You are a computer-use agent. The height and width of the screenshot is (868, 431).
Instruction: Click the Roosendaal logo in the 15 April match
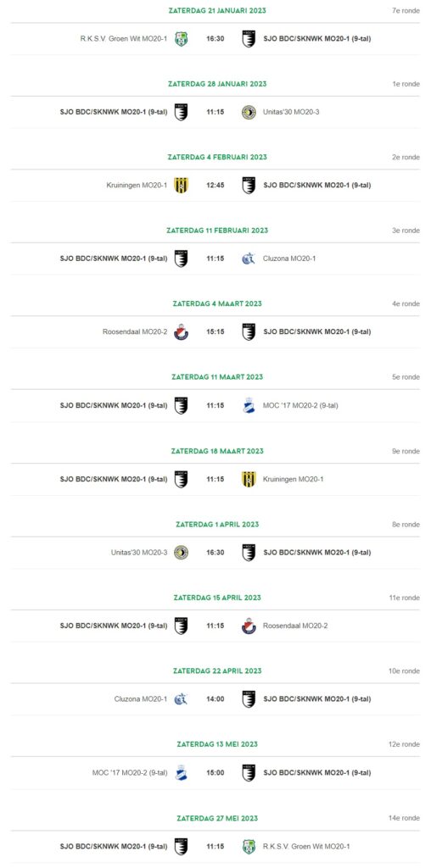249,626
